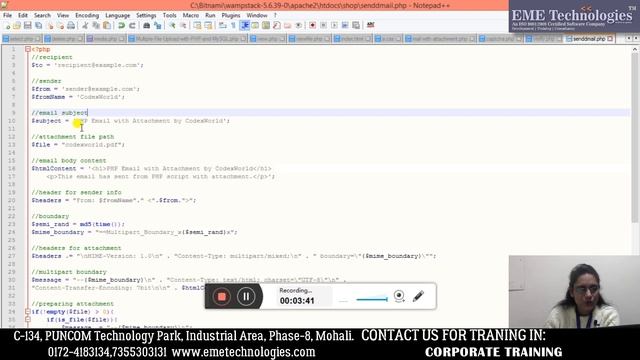
Task: Click the Copy toolbar icon
Action: [x=96, y=26]
